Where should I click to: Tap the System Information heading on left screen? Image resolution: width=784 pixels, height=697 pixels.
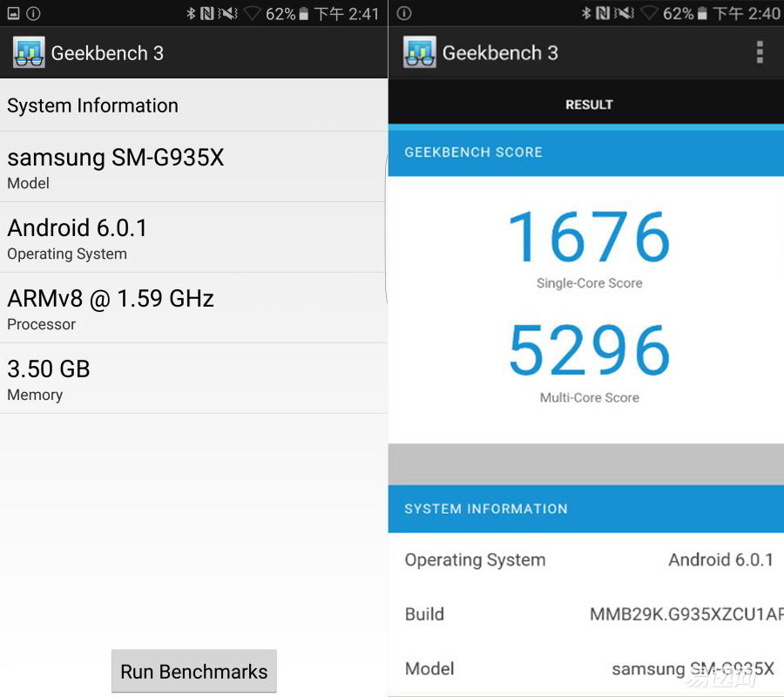click(92, 105)
